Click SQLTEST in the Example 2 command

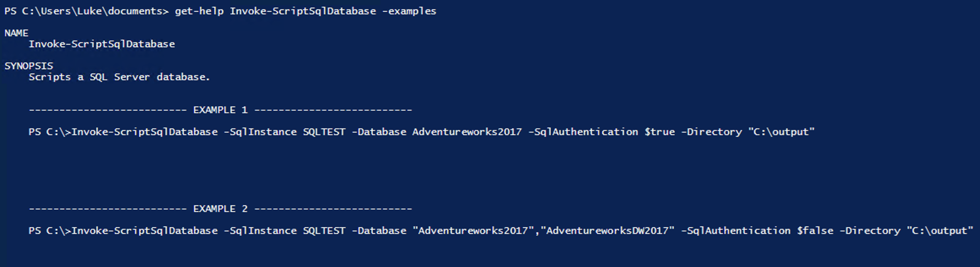pos(324,231)
